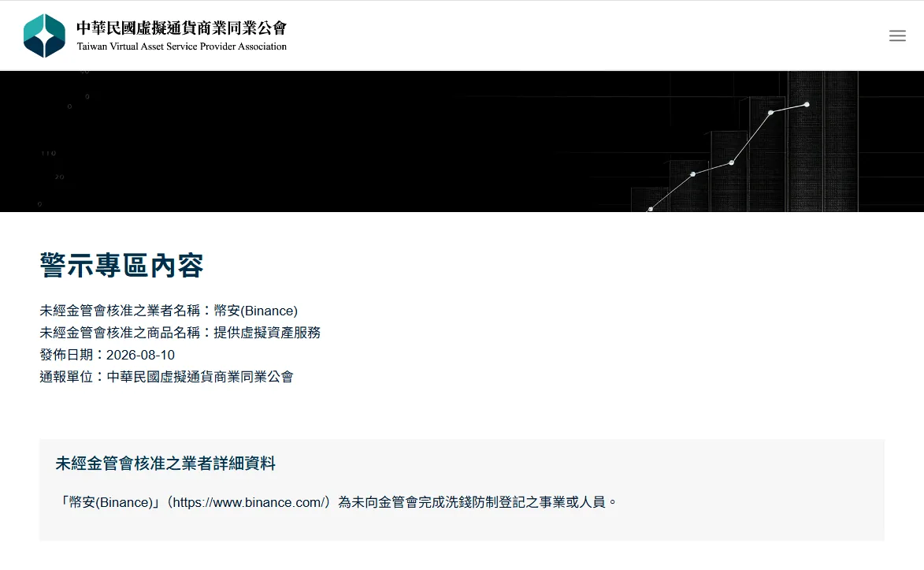Click the 發佈日期 2026-08-10 line

tap(107, 356)
